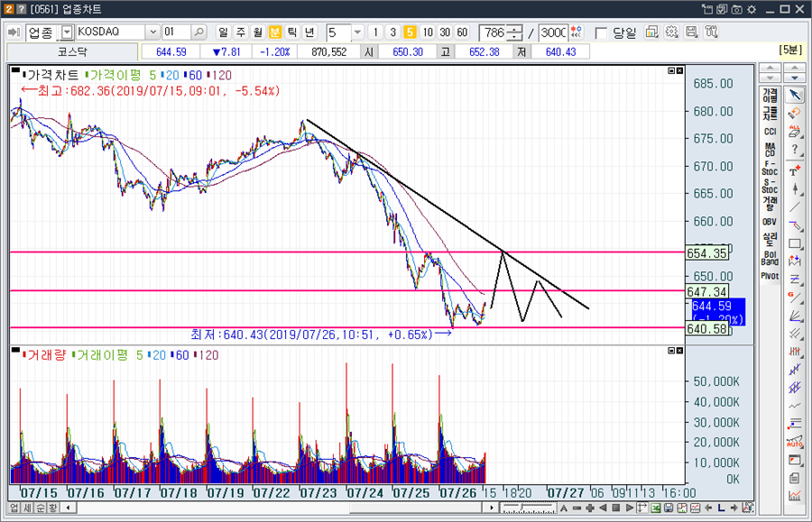Click the up arrow above indicator list

tap(770, 68)
